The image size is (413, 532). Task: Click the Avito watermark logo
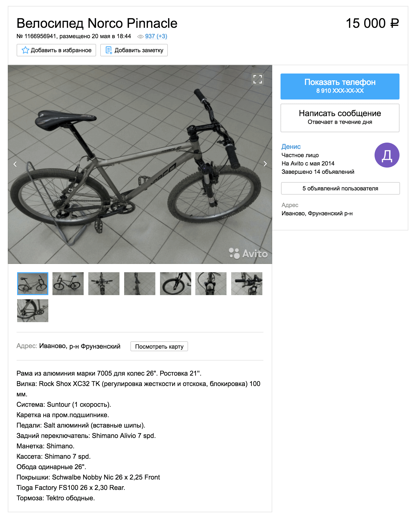pos(248,253)
